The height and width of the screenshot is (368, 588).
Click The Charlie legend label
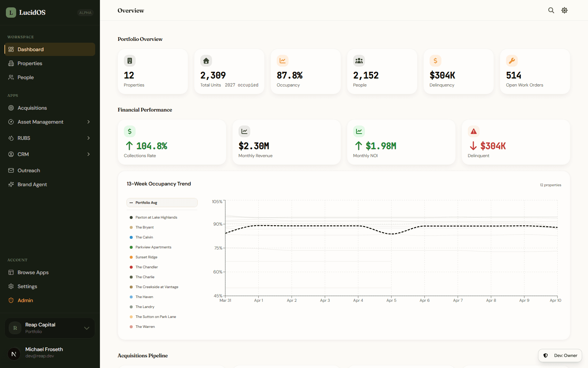[145, 277]
